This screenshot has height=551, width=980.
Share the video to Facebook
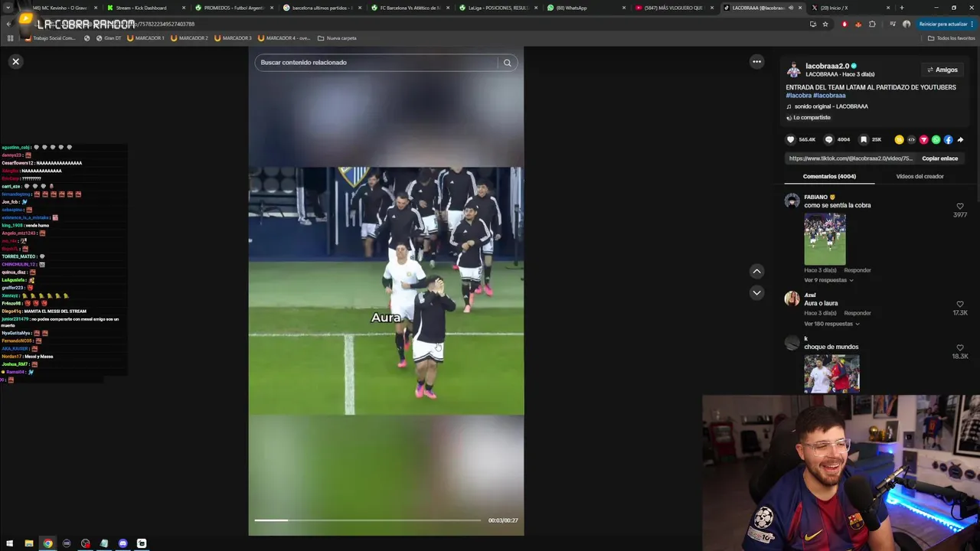pyautogui.click(x=948, y=139)
